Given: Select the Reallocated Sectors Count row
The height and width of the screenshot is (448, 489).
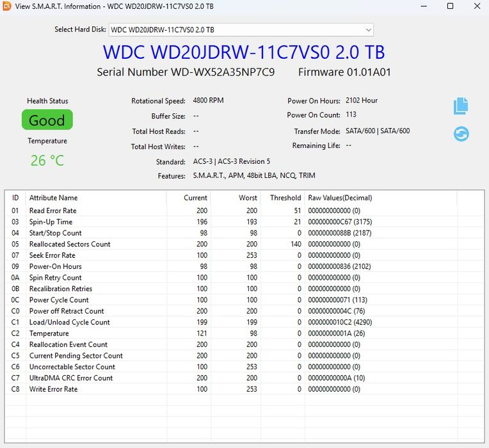Looking at the screenshot, I should pos(245,244).
